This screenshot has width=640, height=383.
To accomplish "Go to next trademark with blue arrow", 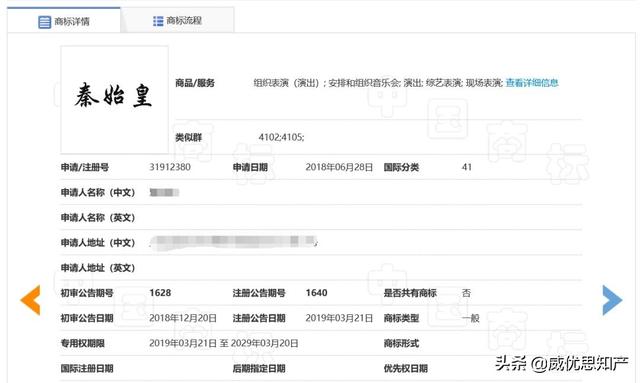I will point(612,300).
